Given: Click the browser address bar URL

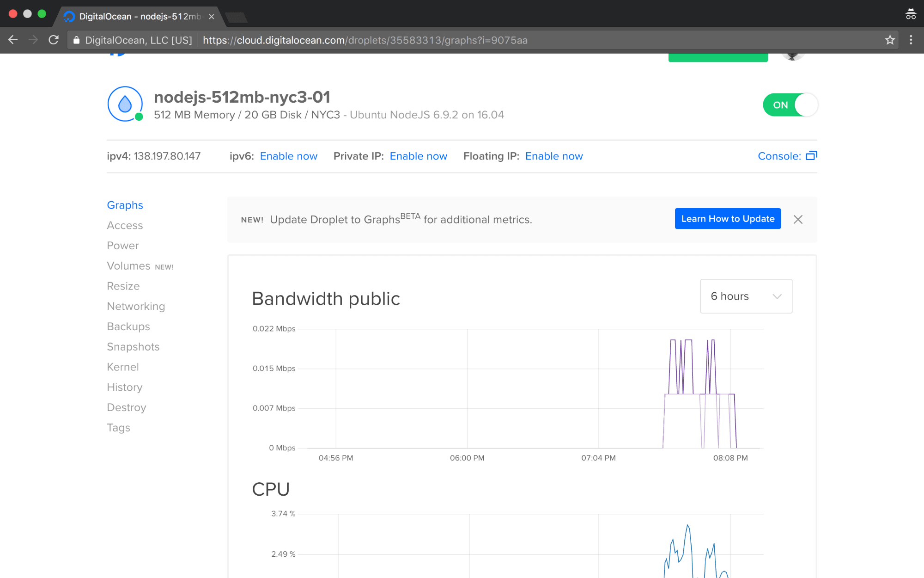Looking at the screenshot, I should [365, 40].
